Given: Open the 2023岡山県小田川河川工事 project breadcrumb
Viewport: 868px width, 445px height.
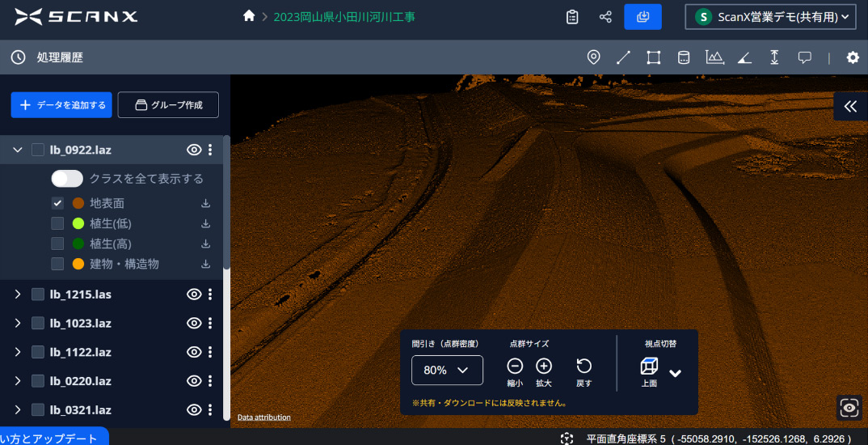Looking at the screenshot, I should click(x=344, y=17).
